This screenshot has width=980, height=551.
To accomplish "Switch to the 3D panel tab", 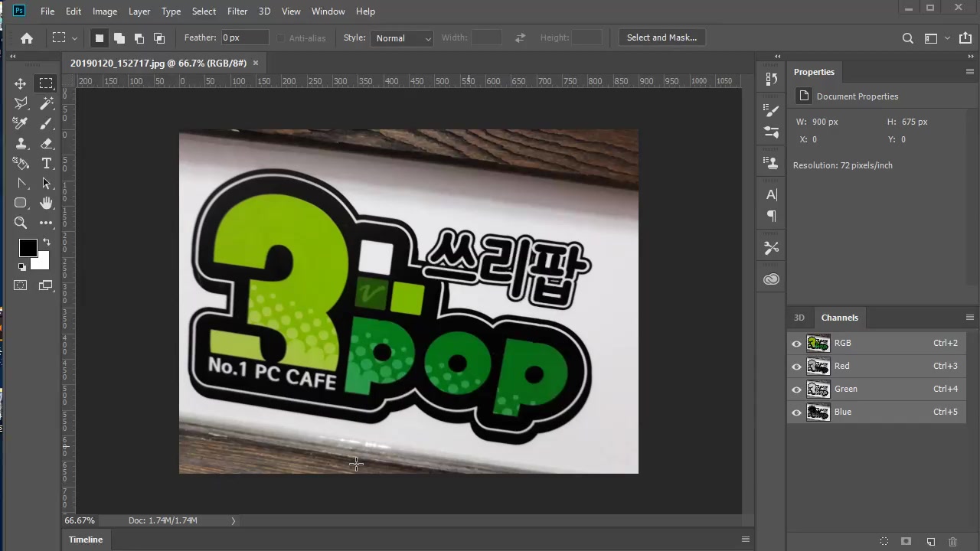I will click(799, 318).
